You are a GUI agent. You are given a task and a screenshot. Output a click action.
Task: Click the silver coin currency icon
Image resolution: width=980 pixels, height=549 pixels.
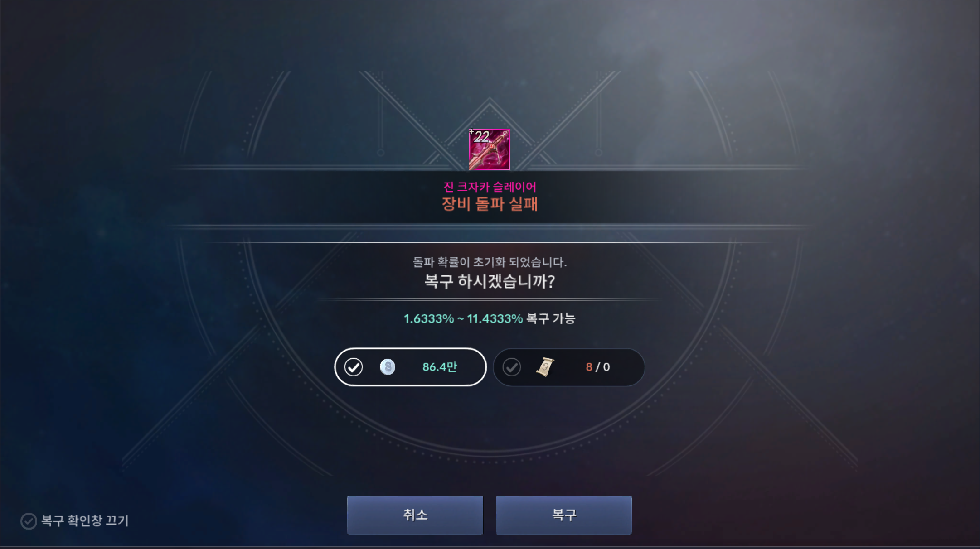pos(388,367)
